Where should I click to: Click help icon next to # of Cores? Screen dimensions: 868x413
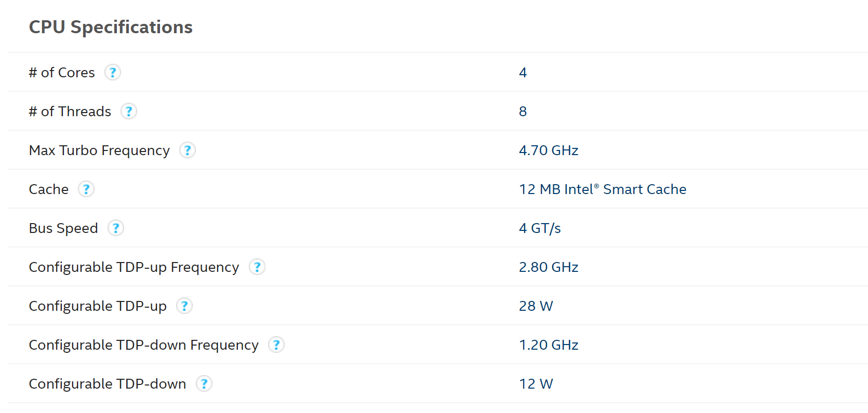pyautogui.click(x=113, y=72)
